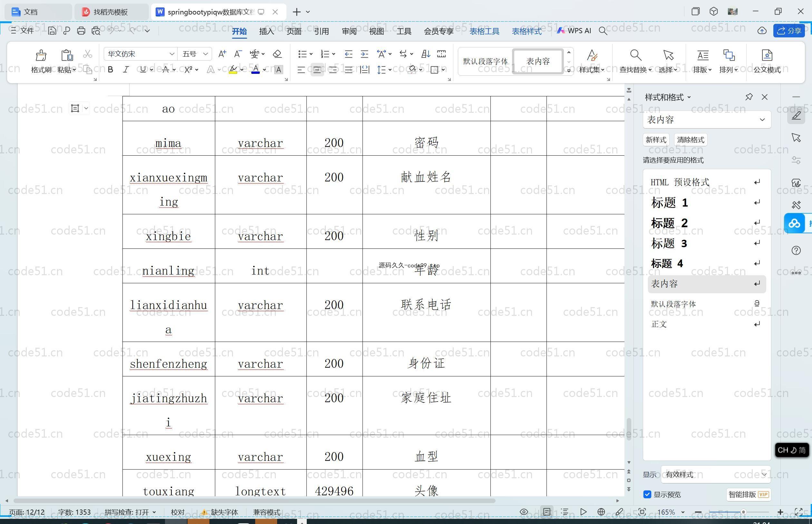This screenshot has height=524, width=812.
Task: Apply 标题 1 style from list
Action: coord(707,203)
